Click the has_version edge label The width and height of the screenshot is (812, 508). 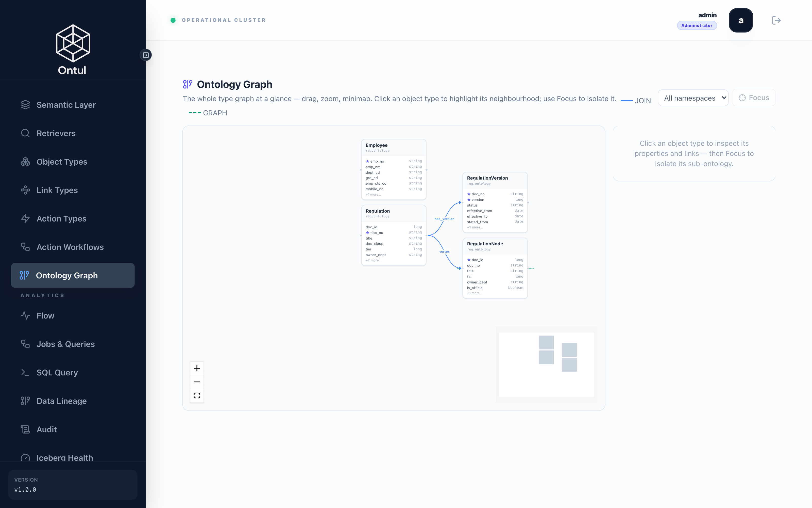coord(444,219)
